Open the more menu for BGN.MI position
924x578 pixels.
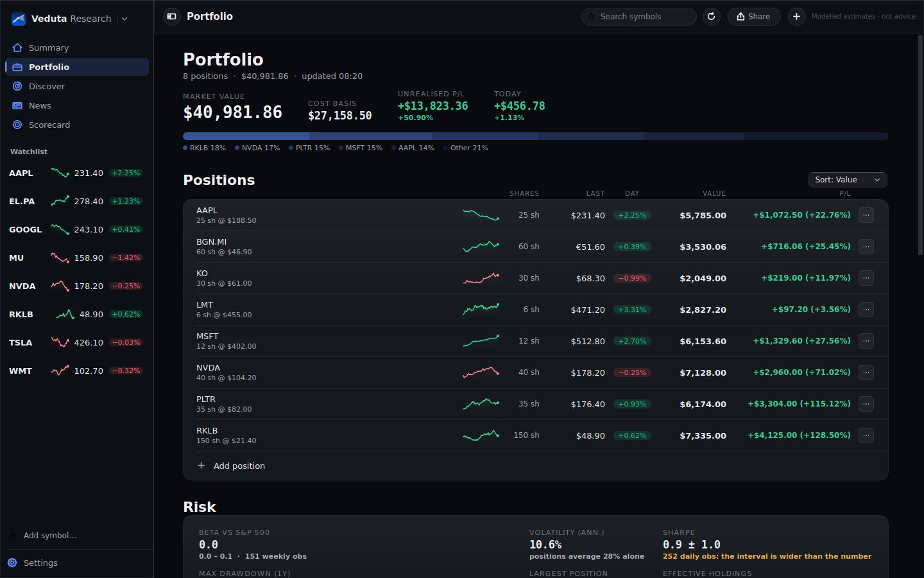coord(866,247)
